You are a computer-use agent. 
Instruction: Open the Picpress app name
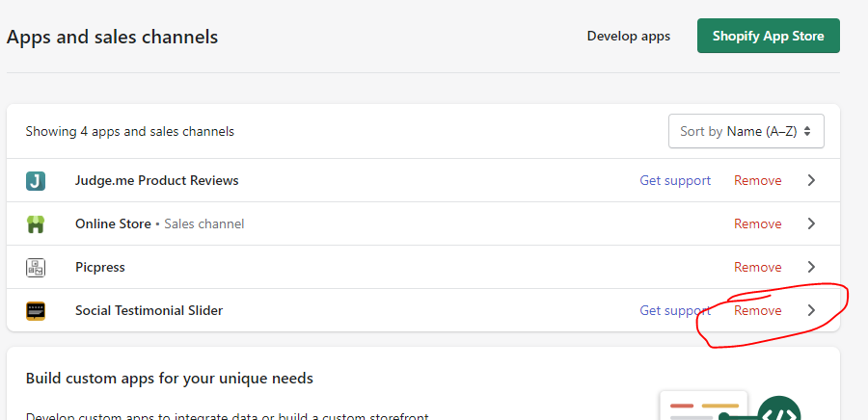click(100, 268)
